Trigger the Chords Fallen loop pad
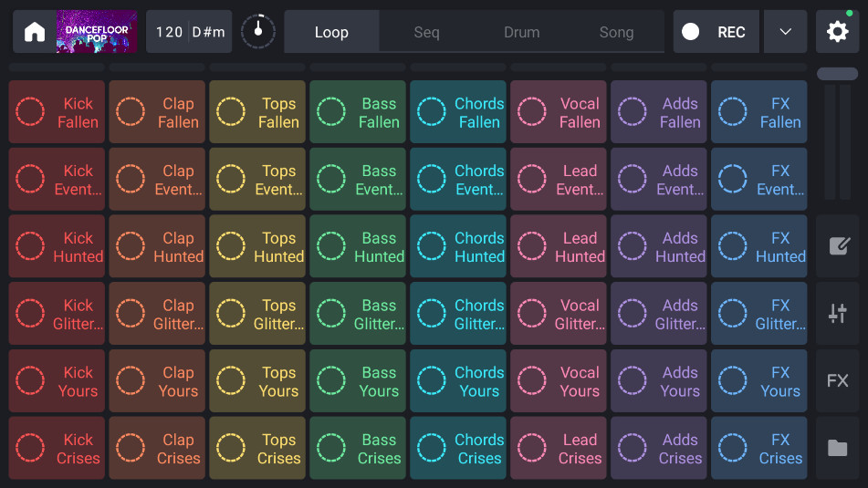The image size is (868, 488). tap(458, 112)
